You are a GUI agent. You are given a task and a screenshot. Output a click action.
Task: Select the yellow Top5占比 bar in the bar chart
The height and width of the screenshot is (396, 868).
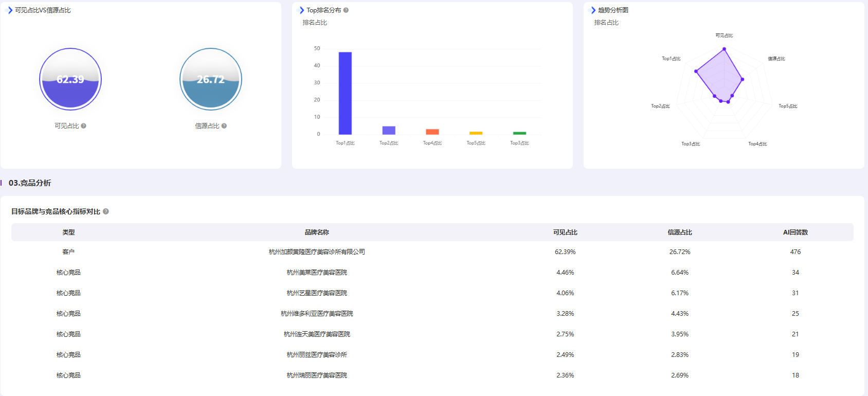pos(476,133)
